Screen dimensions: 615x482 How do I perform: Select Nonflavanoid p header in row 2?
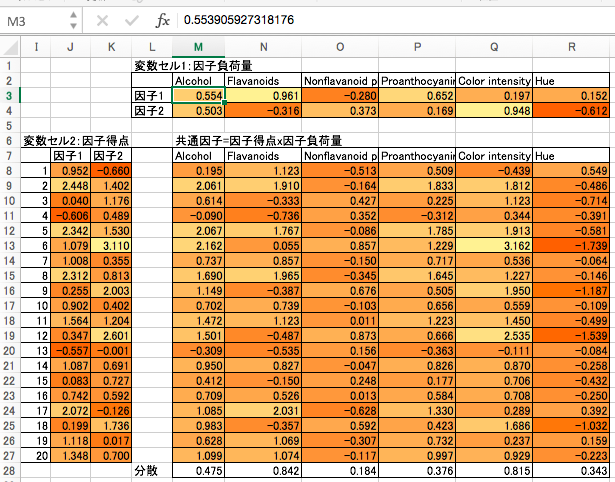pos(340,81)
